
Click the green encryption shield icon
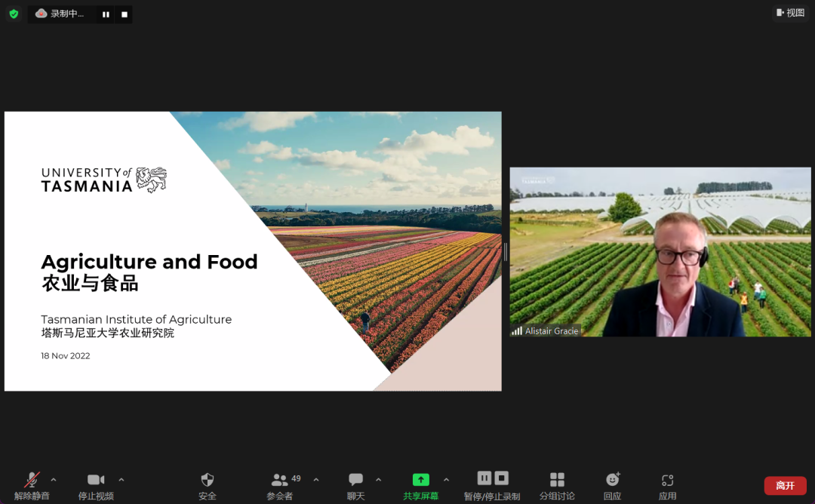[14, 14]
